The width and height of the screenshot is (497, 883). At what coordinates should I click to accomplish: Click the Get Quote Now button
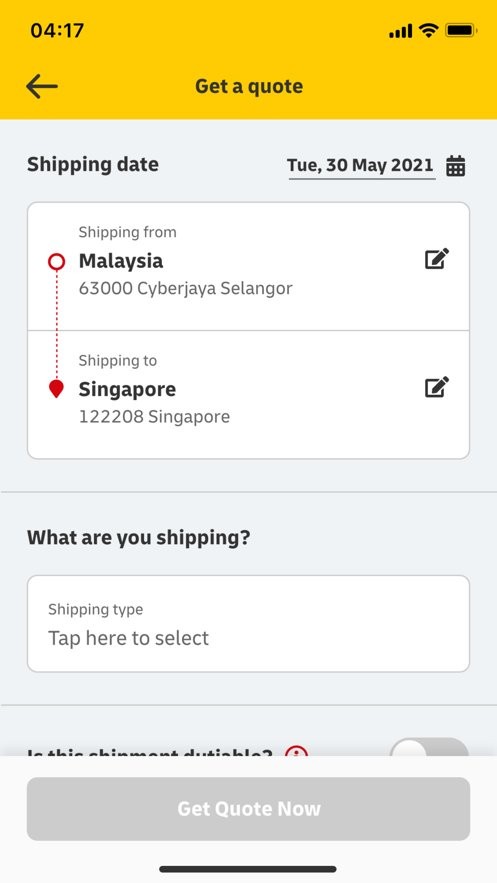[248, 809]
